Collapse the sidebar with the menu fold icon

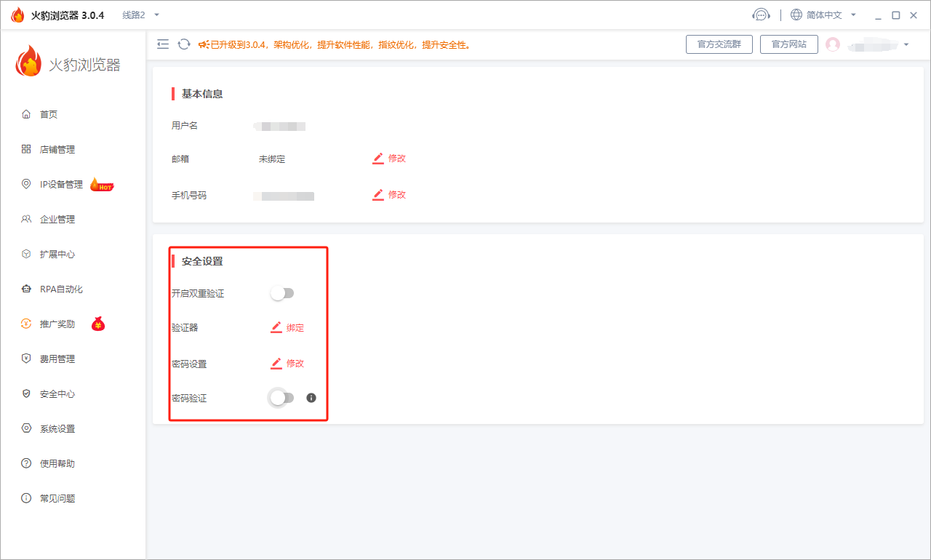pos(163,44)
